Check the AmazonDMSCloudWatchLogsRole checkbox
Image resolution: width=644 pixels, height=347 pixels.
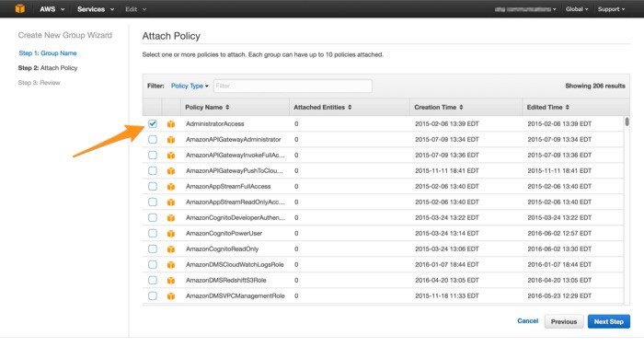(x=153, y=264)
